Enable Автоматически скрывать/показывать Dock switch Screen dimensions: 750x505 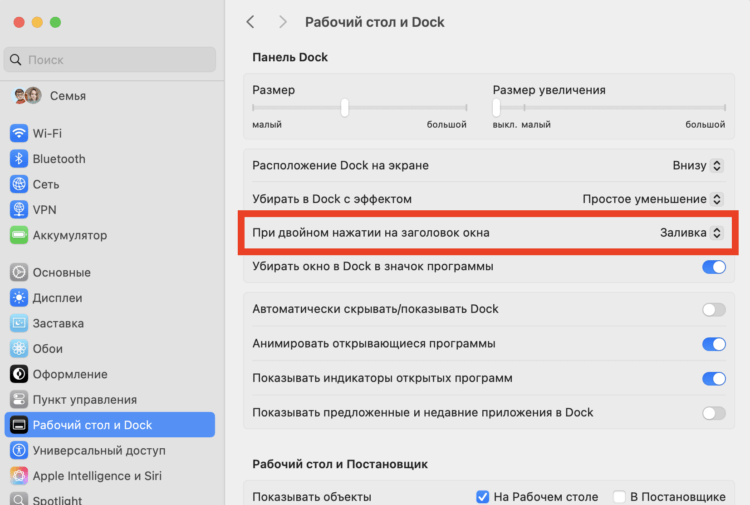coord(714,309)
